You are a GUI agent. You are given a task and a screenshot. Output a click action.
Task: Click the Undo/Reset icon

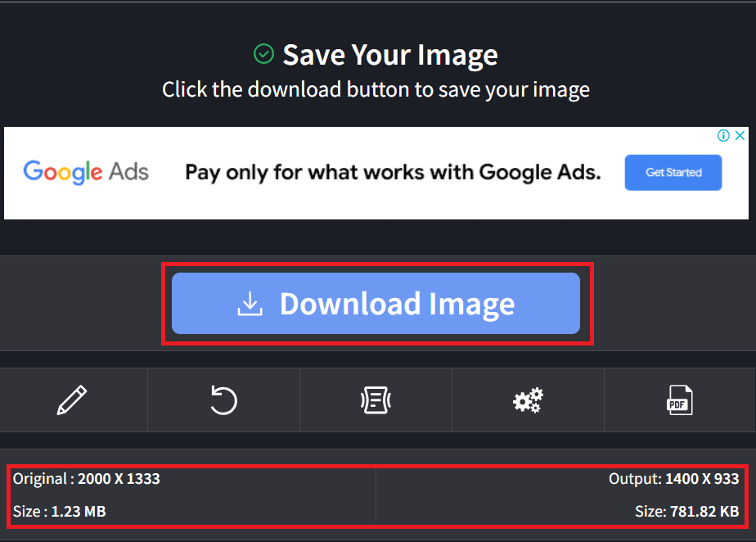tap(223, 400)
